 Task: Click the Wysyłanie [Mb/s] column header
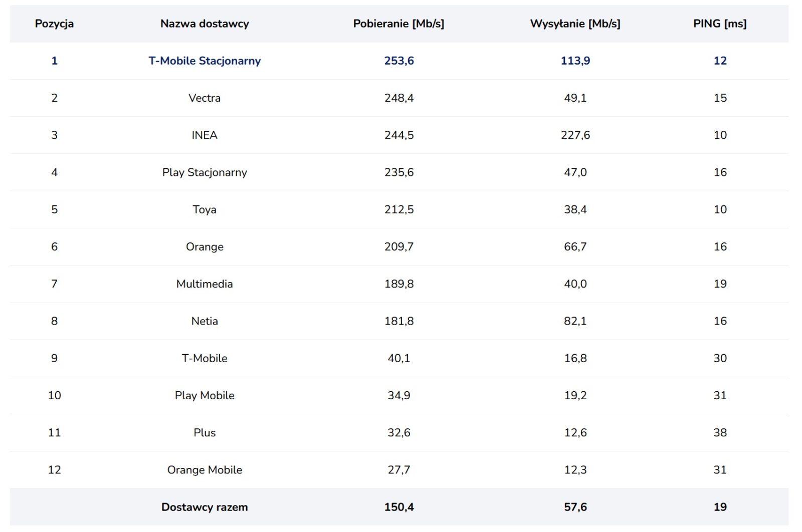coord(575,24)
